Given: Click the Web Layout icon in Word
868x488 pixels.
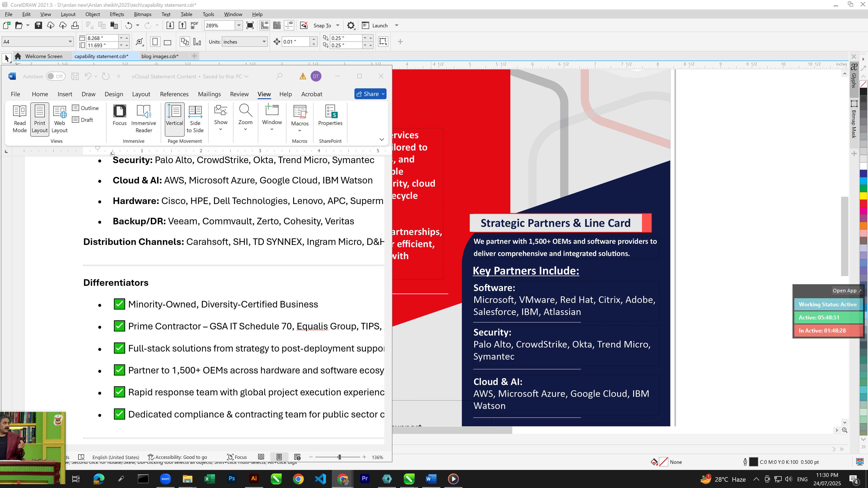Looking at the screenshot, I should (60, 119).
